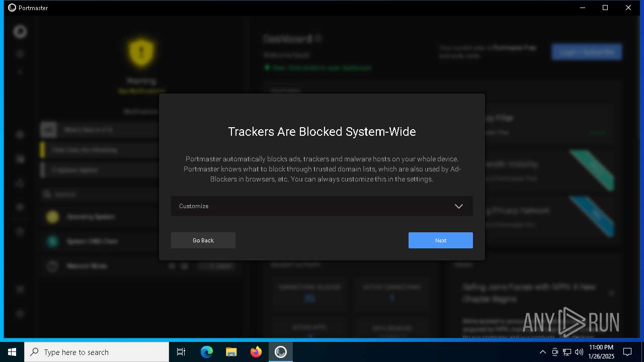Open Task View on the taskbar

[x=181, y=352]
